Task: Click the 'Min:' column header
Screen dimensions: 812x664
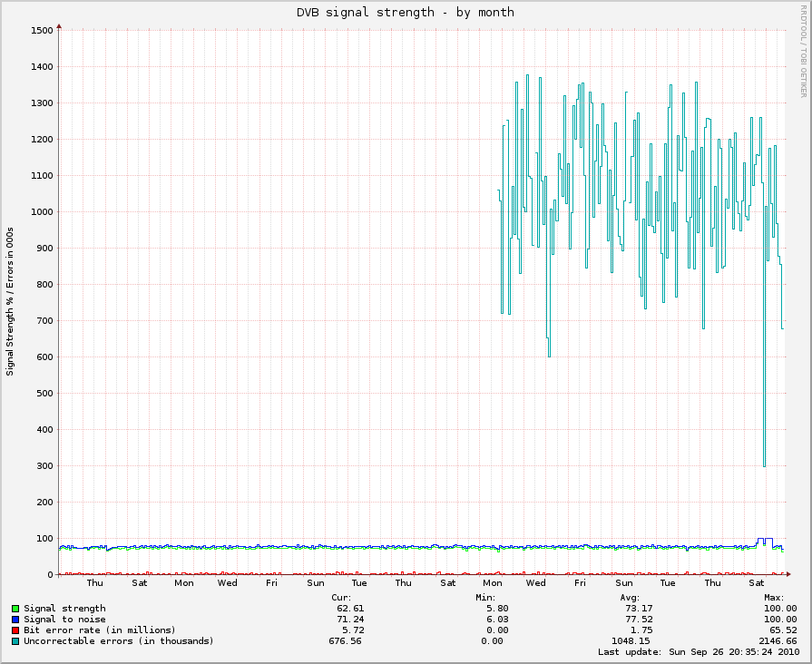Action: (485, 597)
